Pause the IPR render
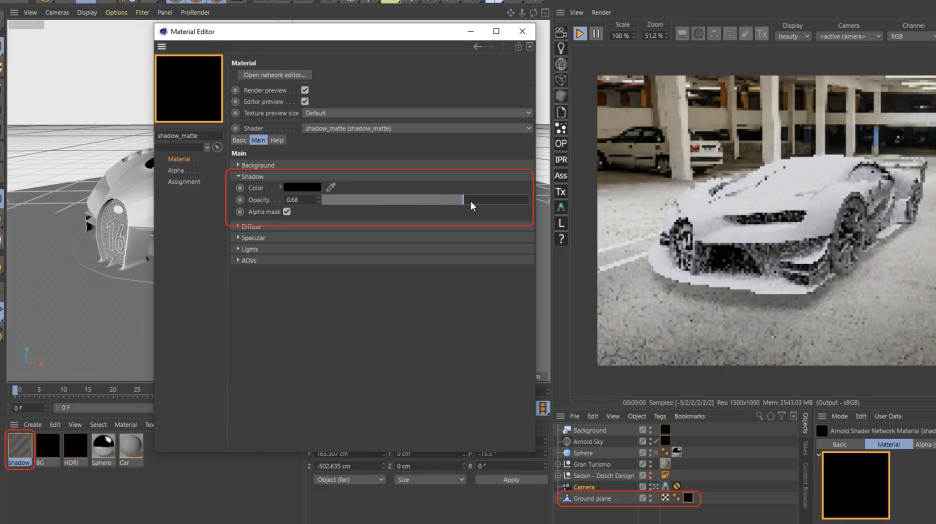This screenshot has width=936, height=524. pyautogui.click(x=596, y=33)
